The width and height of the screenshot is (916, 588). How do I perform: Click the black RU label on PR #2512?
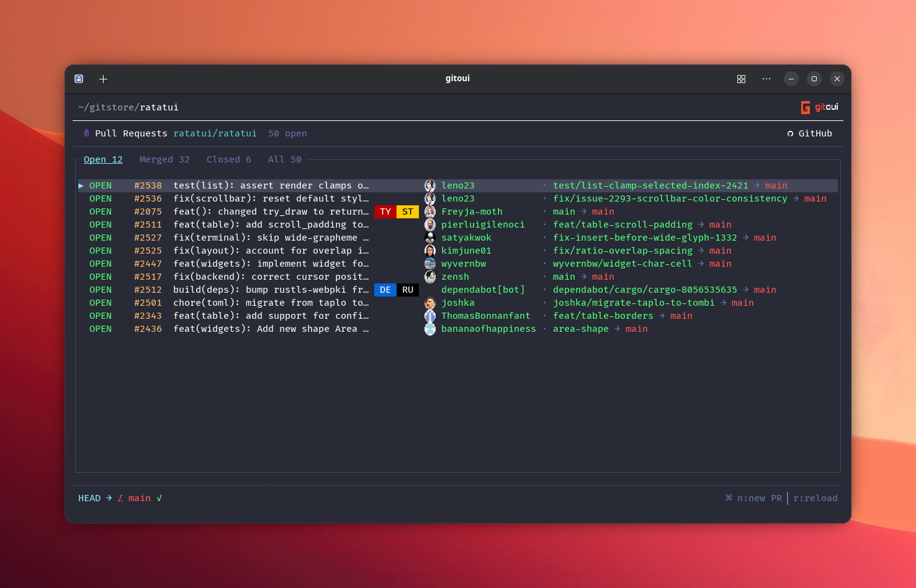[x=408, y=290]
